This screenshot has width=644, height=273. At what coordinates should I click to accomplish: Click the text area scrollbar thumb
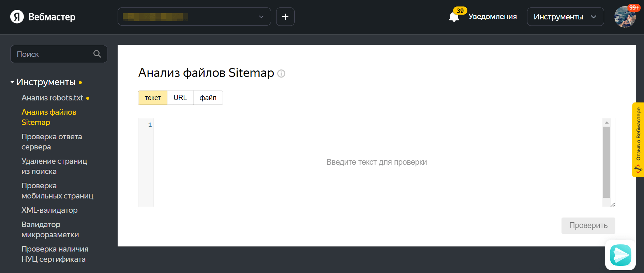pyautogui.click(x=606, y=162)
